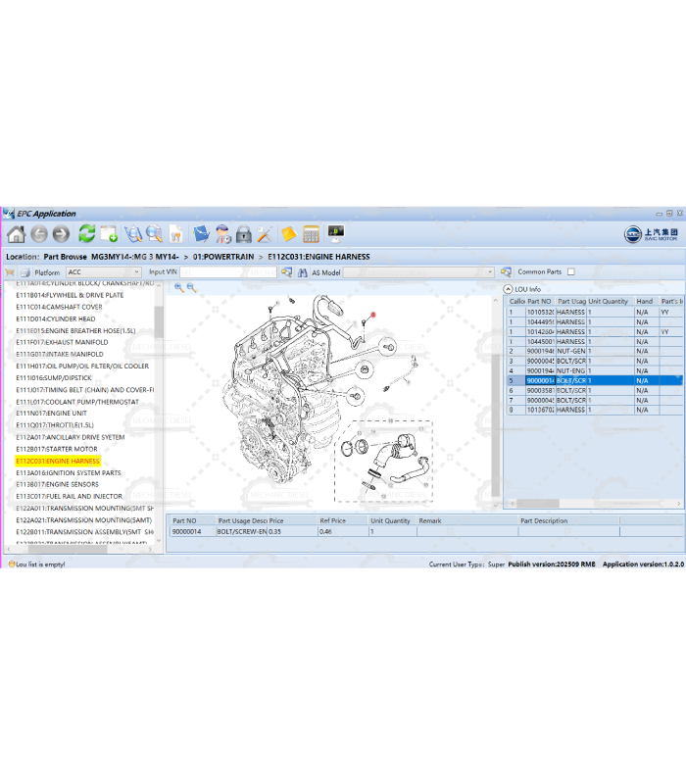The width and height of the screenshot is (686, 784).
Task: Zoom in on the engine diagram
Action: pyautogui.click(x=178, y=288)
